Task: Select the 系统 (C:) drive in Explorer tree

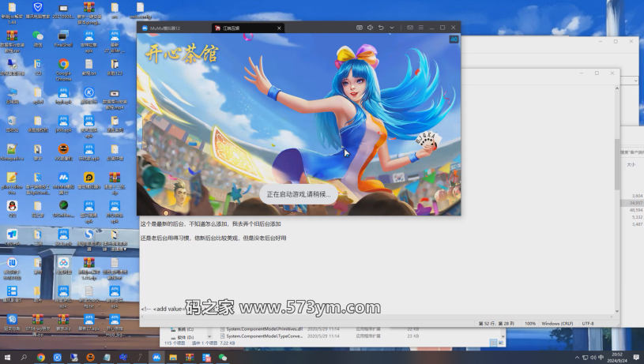Action: [x=183, y=329]
